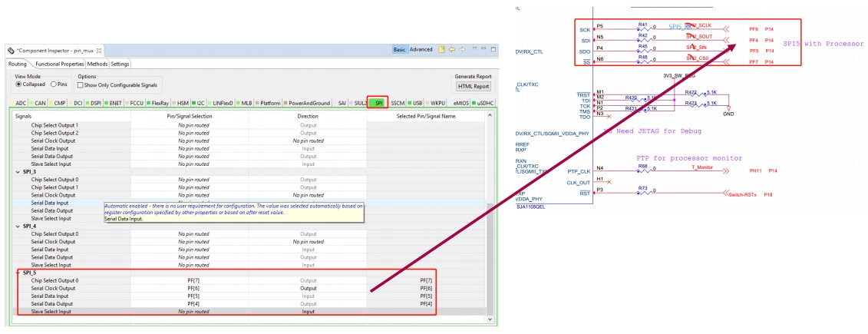
Task: Click the forward arrow icon in inspector header
Action: (x=462, y=50)
